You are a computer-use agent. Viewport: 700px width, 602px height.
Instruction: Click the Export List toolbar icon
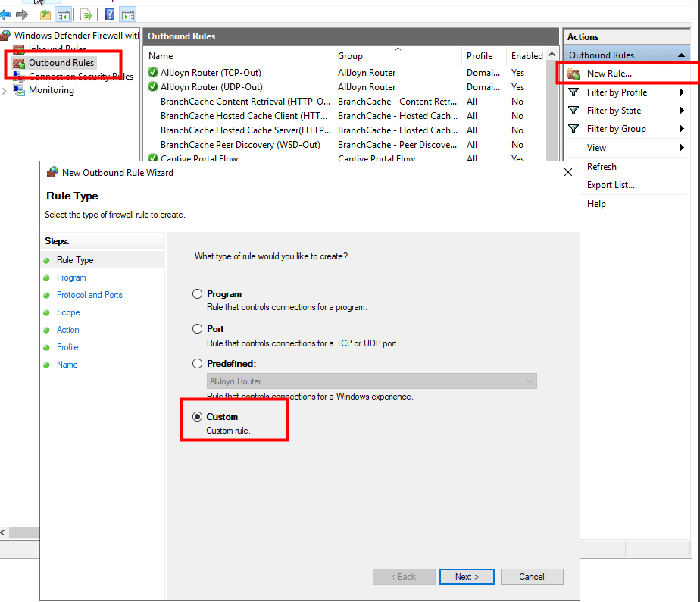point(86,14)
